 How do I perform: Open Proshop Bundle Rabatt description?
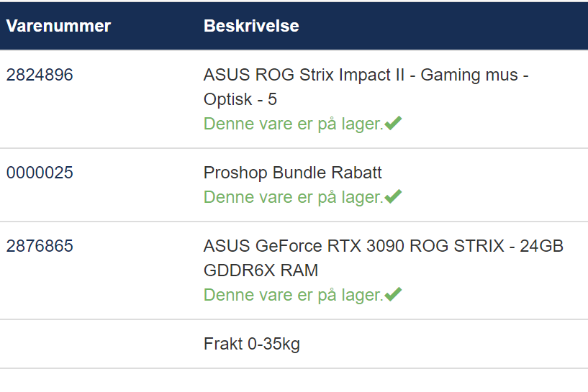click(292, 173)
